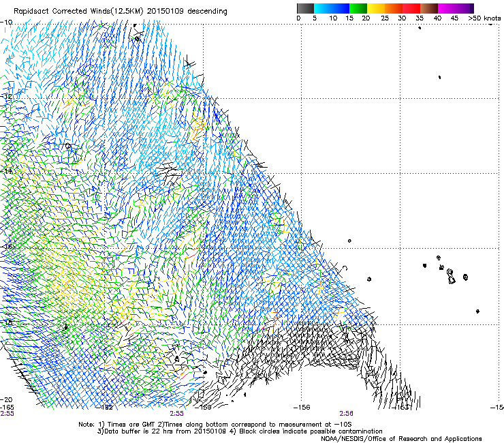The image size is (504, 443).
Task: Select the yellow 20-25 knots legend swatch
Action: tap(376, 8)
